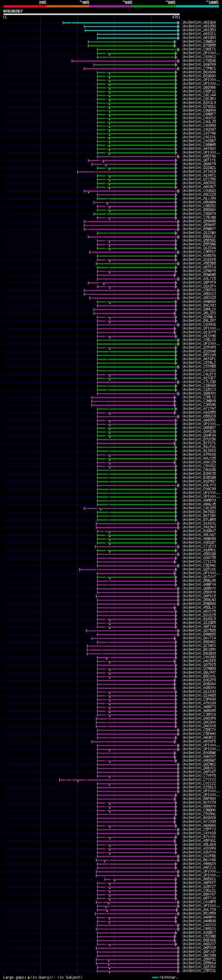Image resolution: width=222 pixels, height=980 pixels.
Task: Select the UniRef100_A5DT86 label
Action: (199, 156)
